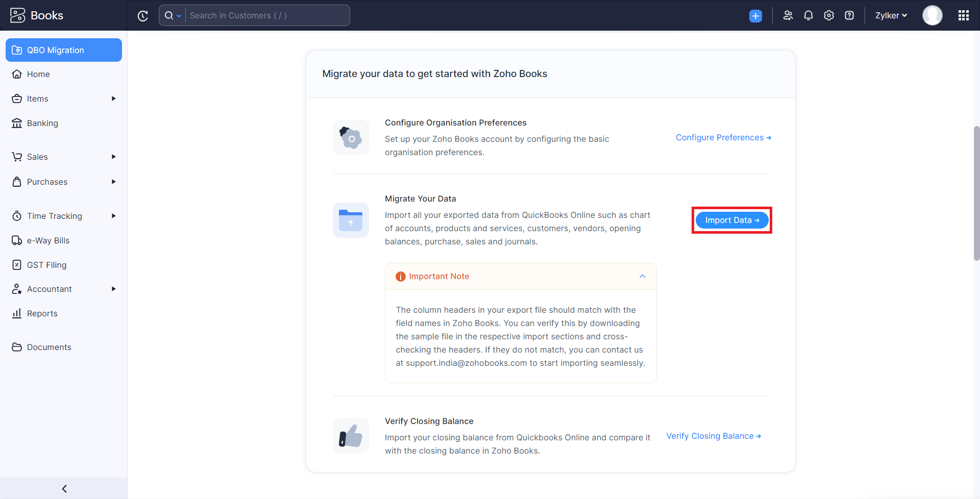Open Items in the sidebar
The image size is (980, 499).
(64, 98)
